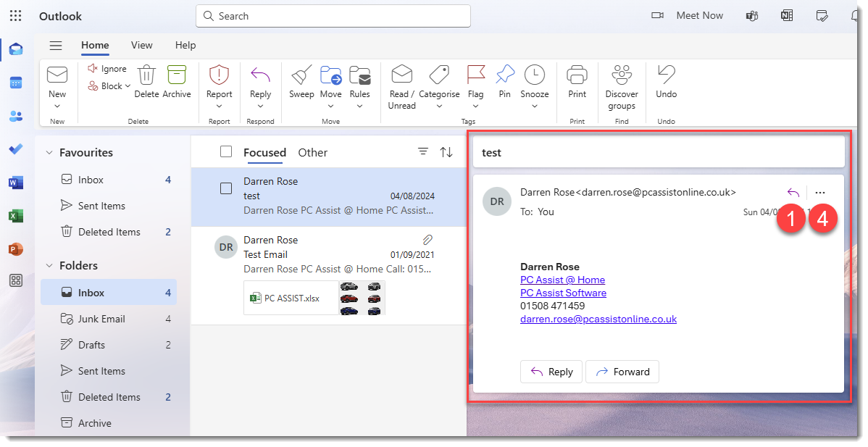This screenshot has height=447, width=868.
Task: Print the current email
Action: (x=577, y=75)
